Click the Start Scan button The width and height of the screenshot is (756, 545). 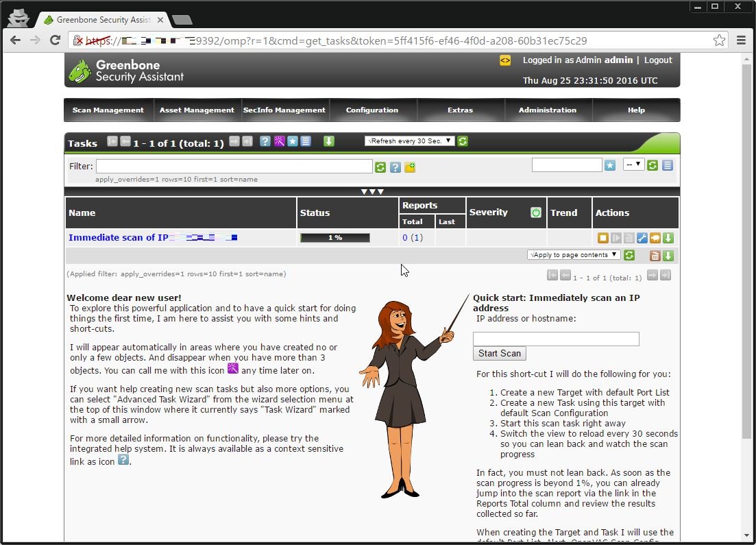pos(500,354)
